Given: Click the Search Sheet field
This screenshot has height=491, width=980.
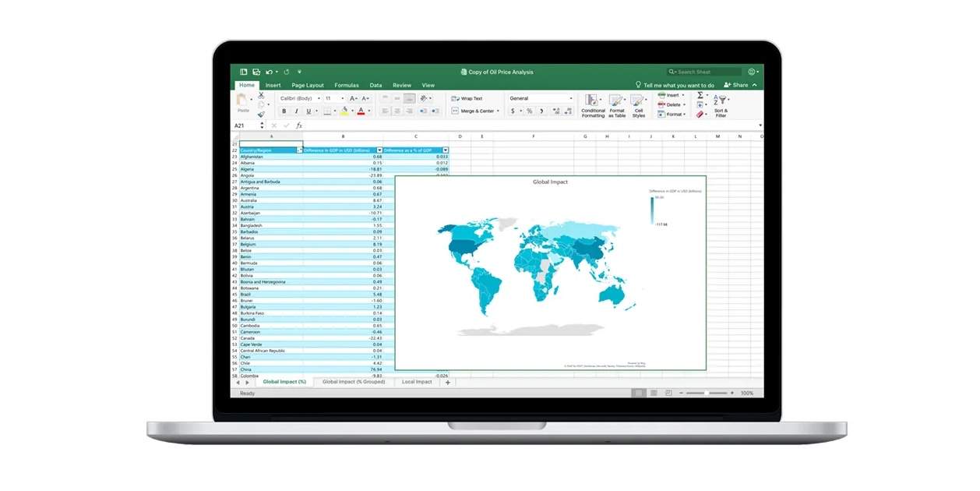Looking at the screenshot, I should (704, 72).
